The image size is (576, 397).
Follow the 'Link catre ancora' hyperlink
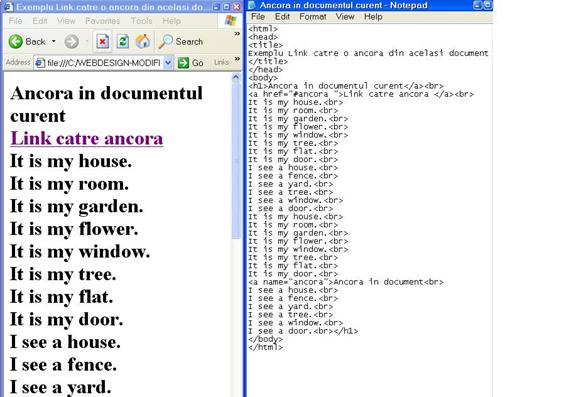point(87,138)
